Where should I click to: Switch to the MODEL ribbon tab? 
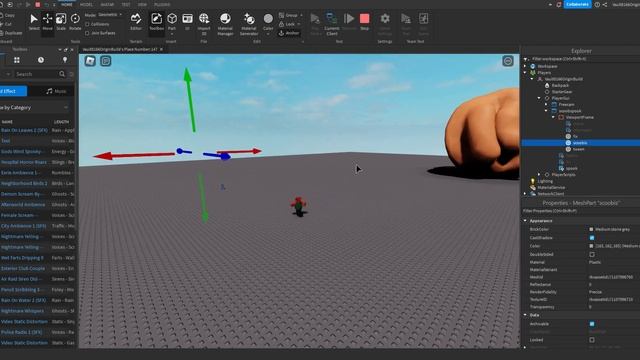[x=86, y=4]
